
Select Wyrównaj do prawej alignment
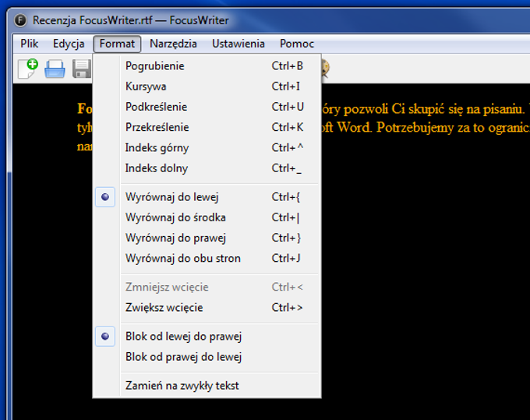[x=207, y=238]
